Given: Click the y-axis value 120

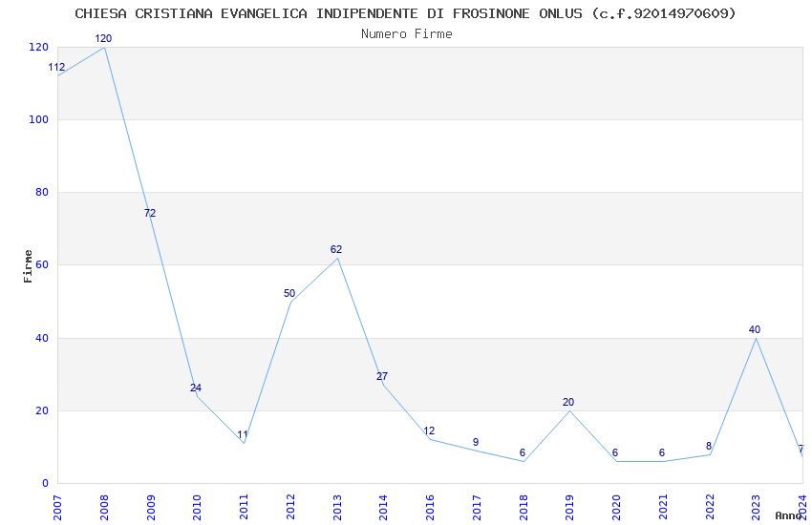Looking at the screenshot, I should (x=39, y=47).
